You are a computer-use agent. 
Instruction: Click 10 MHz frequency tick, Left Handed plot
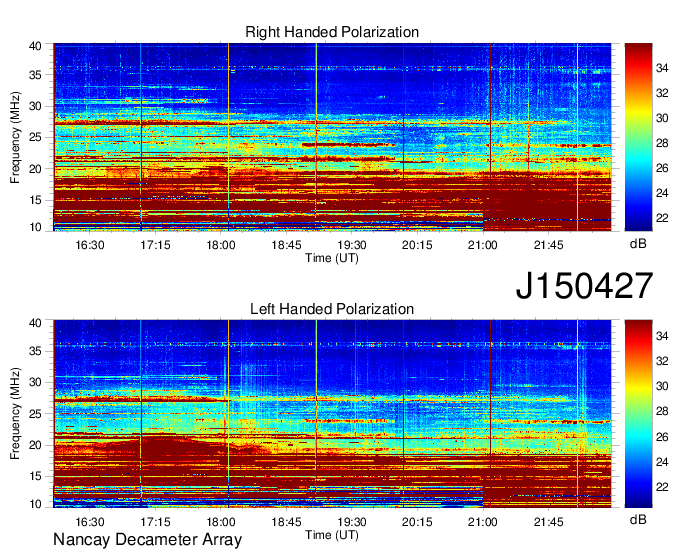(35, 504)
